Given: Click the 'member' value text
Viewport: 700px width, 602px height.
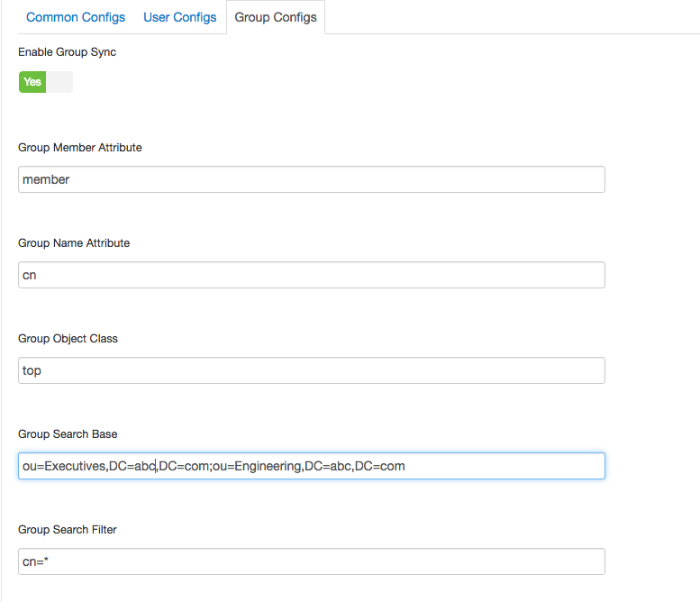Looking at the screenshot, I should coord(46,179).
